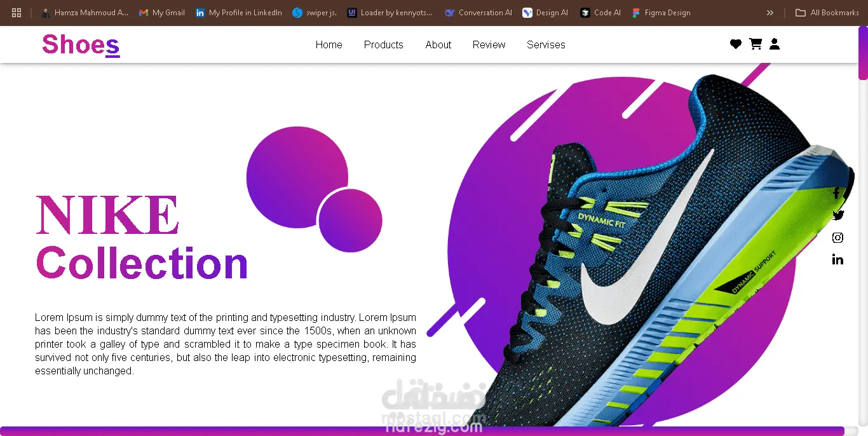Click the horizontal purple scrollbar
The height and width of the screenshot is (436, 868).
coord(422,431)
